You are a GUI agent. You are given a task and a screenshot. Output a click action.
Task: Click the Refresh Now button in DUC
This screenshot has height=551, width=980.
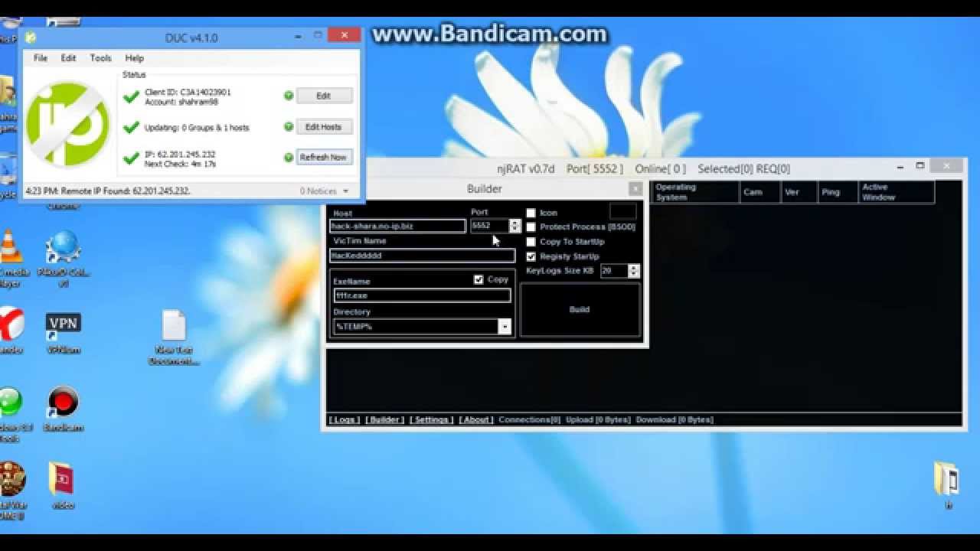[324, 157]
